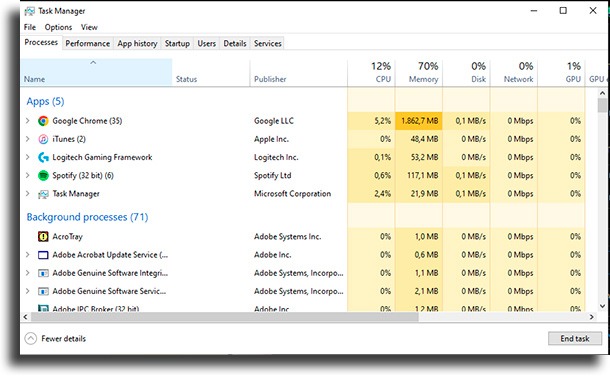The height and width of the screenshot is (385, 610).
Task: Click the Fewer details arrow icon
Action: pyautogui.click(x=31, y=339)
